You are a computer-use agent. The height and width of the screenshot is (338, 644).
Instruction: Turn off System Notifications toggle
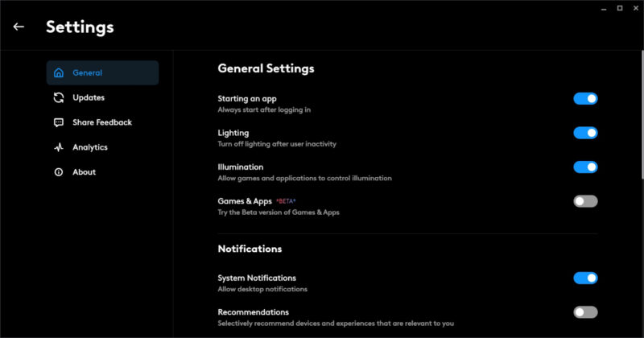click(x=585, y=278)
